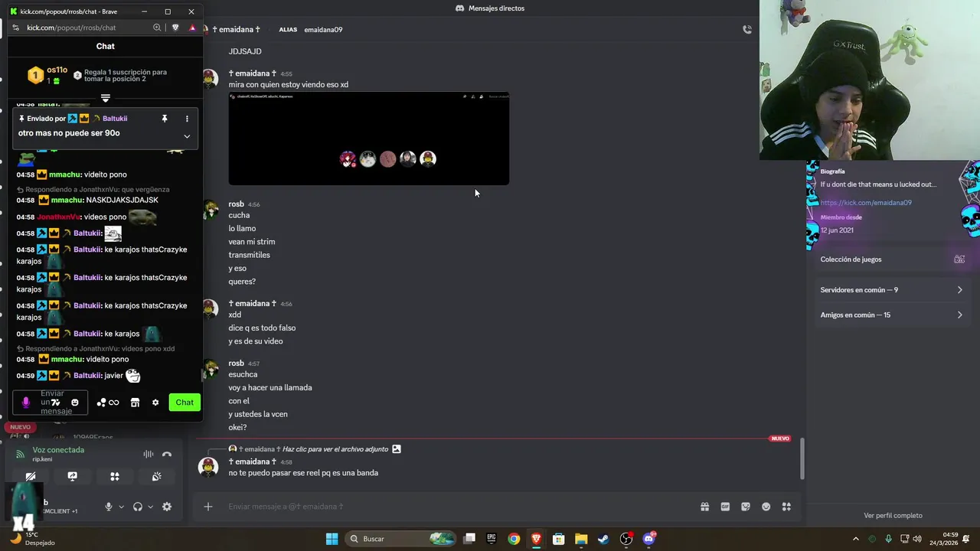Screen dimensions: 980x551
Task: Open Discord noise suppression icon
Action: point(149,455)
